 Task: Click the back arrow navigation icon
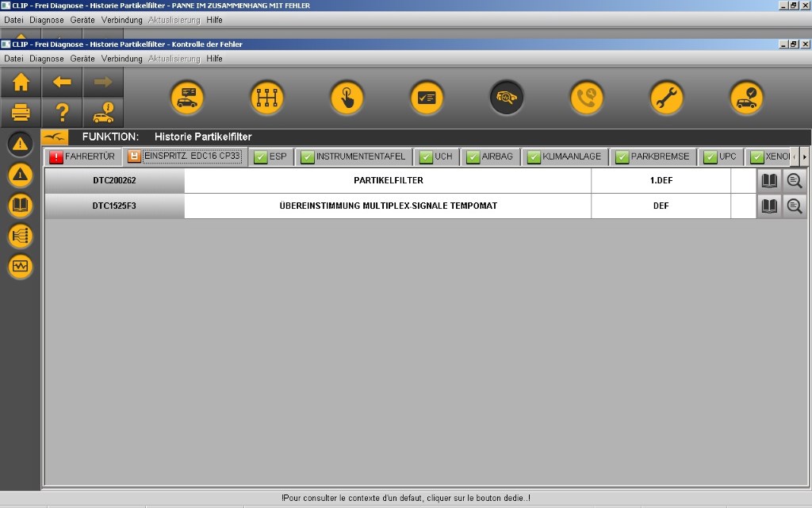click(62, 83)
